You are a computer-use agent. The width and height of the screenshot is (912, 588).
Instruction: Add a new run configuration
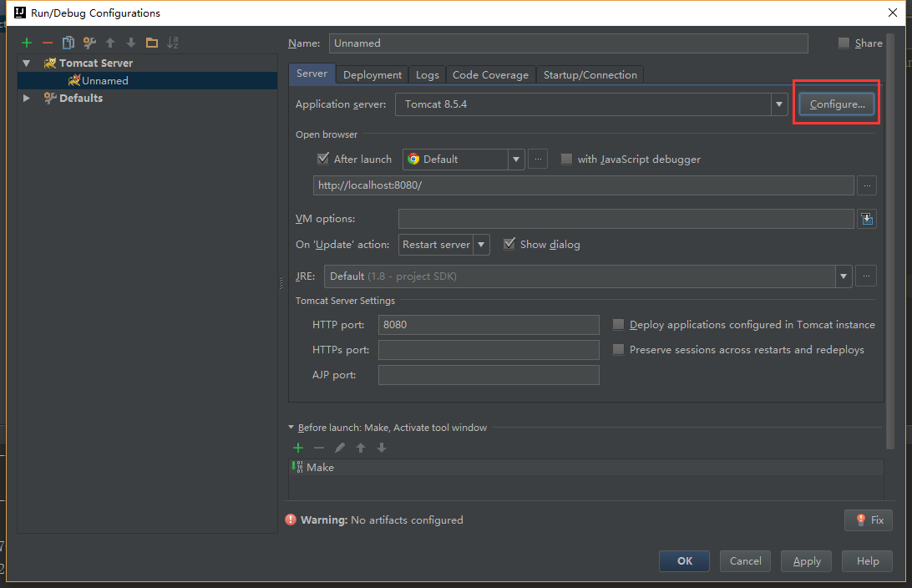[27, 43]
